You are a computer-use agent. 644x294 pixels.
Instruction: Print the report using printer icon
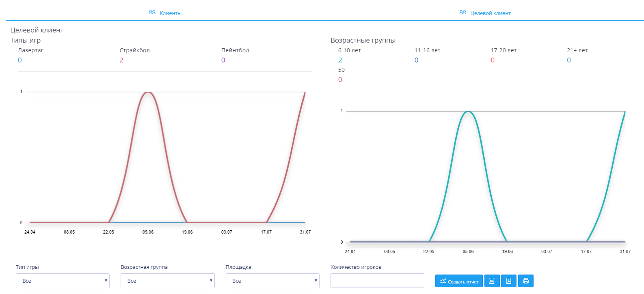pos(526,281)
